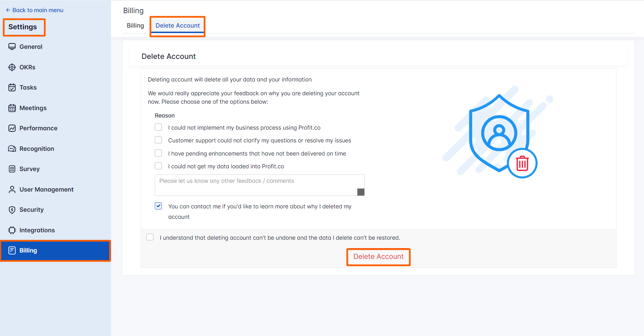Screen dimensions: 644x336
Task: Open Survey using its list icon
Action: coord(12,169)
